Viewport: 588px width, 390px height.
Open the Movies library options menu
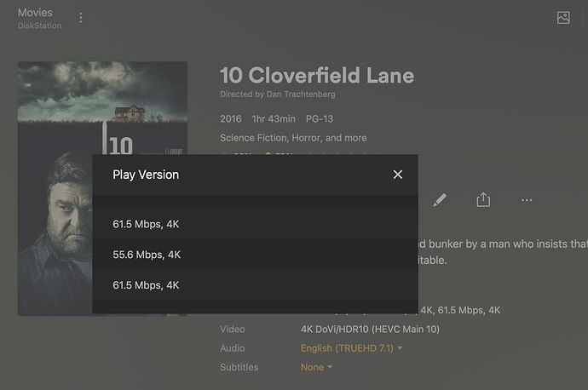click(x=81, y=18)
